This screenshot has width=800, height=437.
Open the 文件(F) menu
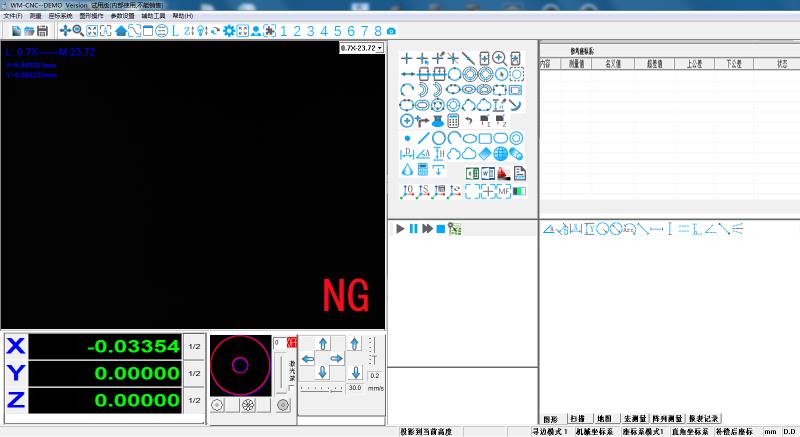(x=13, y=17)
